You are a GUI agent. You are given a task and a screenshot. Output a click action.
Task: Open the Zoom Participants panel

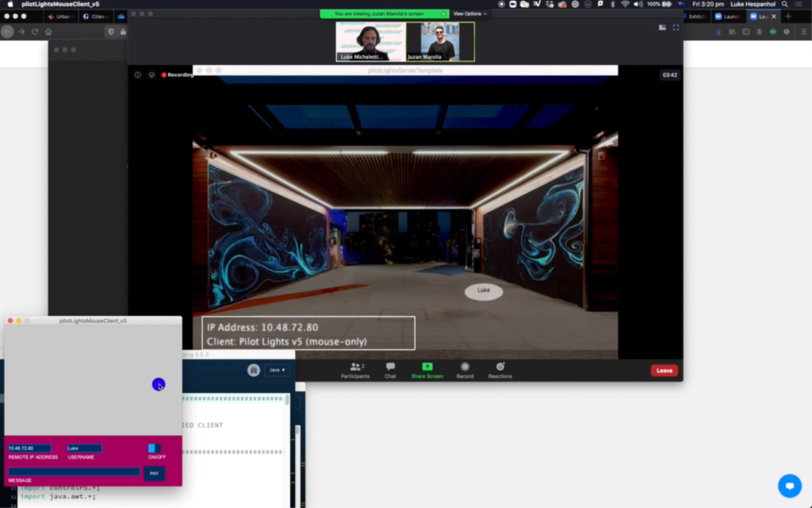tap(355, 371)
